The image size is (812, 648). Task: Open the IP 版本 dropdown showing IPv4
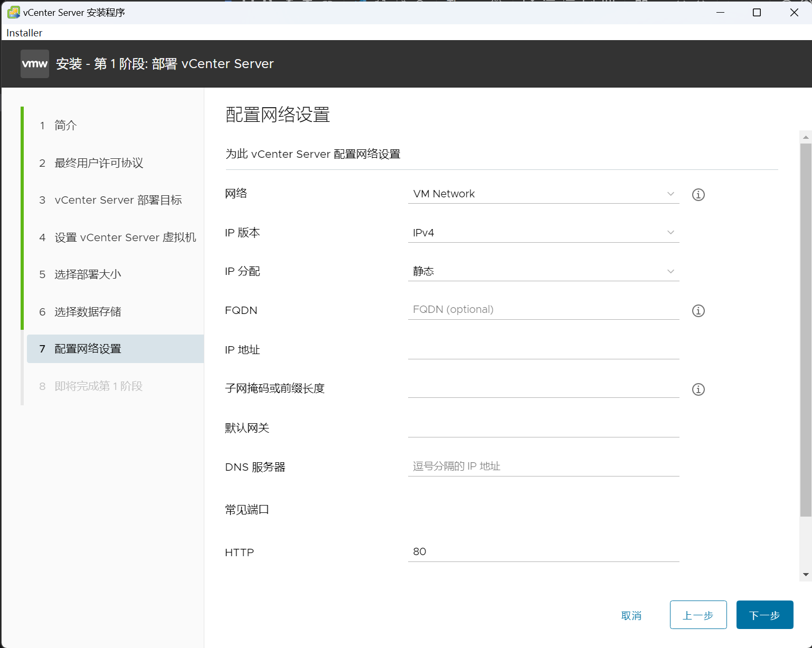click(x=543, y=233)
